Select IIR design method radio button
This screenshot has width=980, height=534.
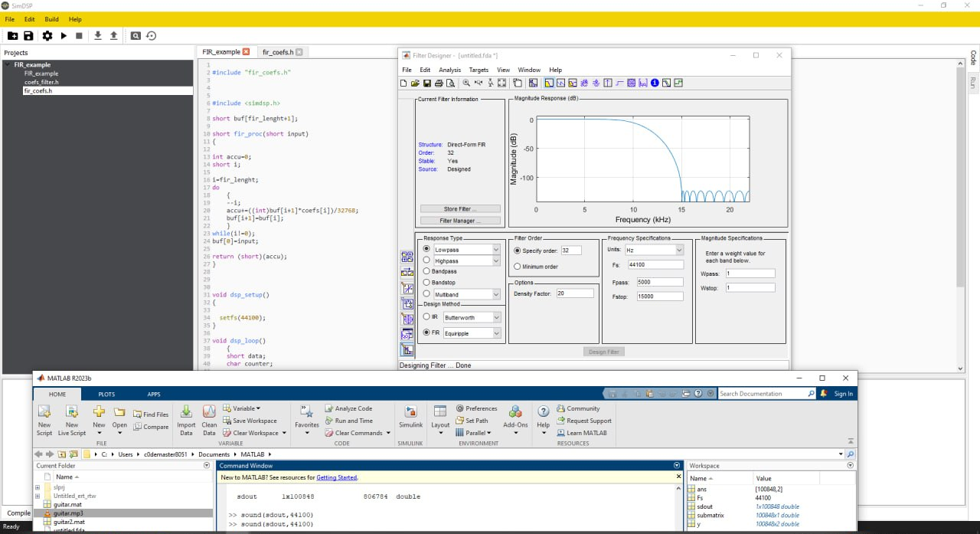pos(426,316)
